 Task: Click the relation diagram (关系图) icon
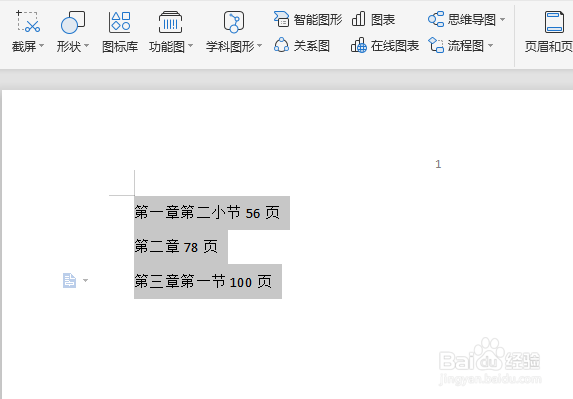pyautogui.click(x=281, y=45)
